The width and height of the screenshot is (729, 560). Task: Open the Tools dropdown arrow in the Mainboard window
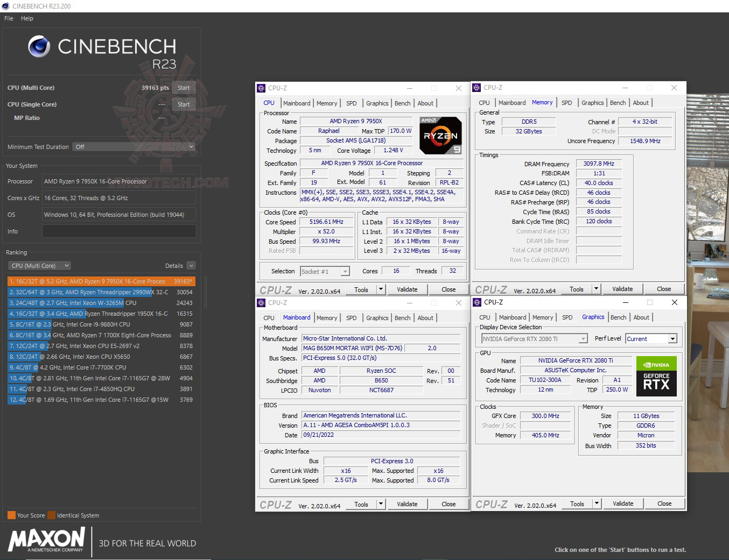coord(381,504)
